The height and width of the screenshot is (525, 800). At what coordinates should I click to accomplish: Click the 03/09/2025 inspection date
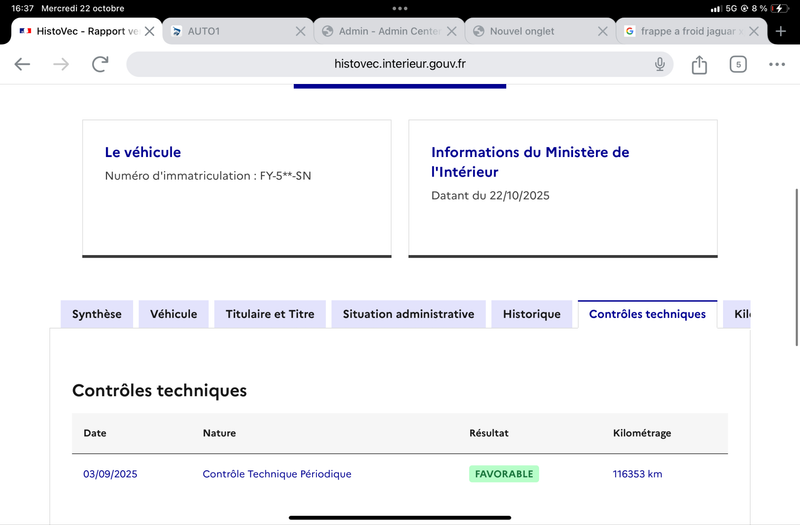(x=110, y=474)
